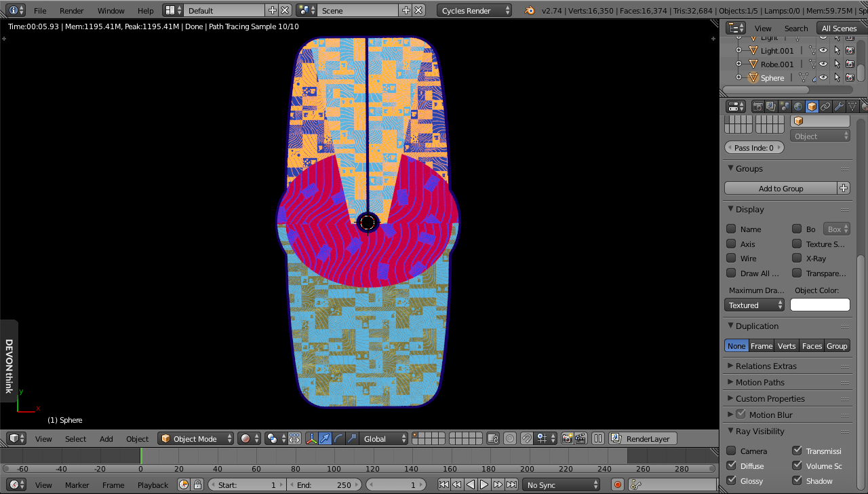868x494 pixels.
Task: Open Scene properties tab
Action: (785, 107)
